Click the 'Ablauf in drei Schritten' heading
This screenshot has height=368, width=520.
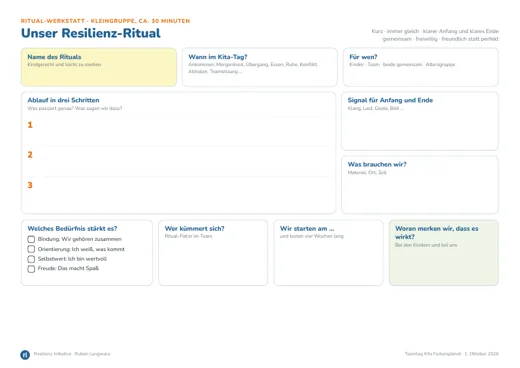[63, 100]
